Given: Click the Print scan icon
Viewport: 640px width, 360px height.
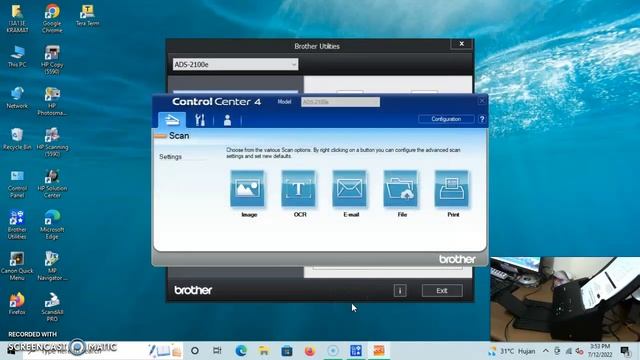Looking at the screenshot, I should click(x=451, y=189).
